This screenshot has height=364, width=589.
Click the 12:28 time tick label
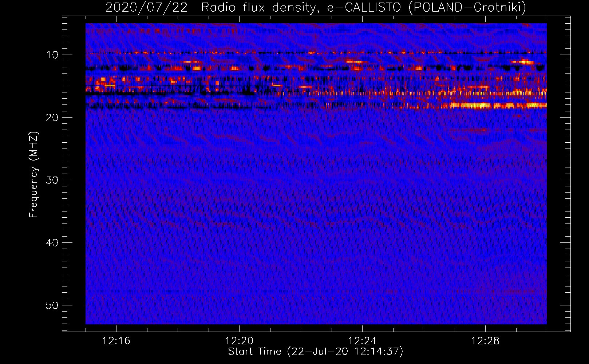click(485, 341)
